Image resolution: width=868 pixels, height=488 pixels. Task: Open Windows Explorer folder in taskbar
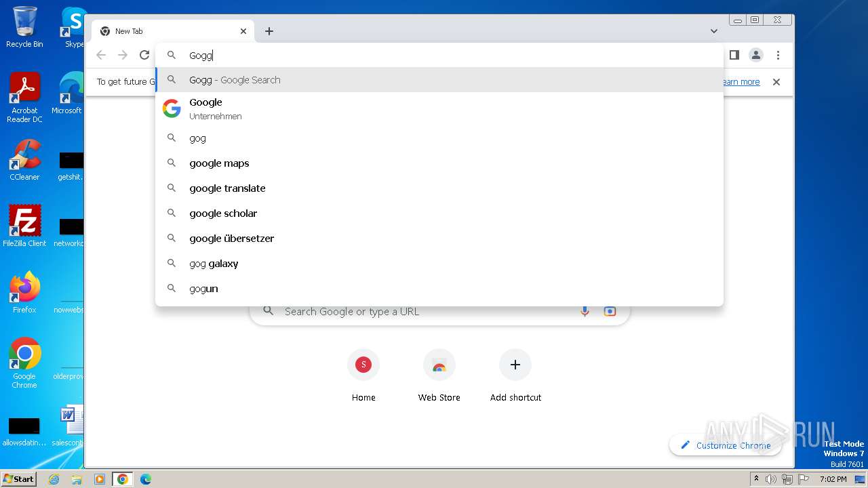[77, 479]
